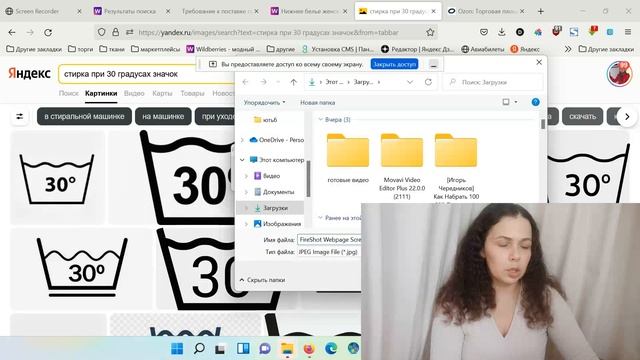This screenshot has width=640, height=360.
Task: Focus Поиск: Загрузки search field
Action: tap(493, 82)
